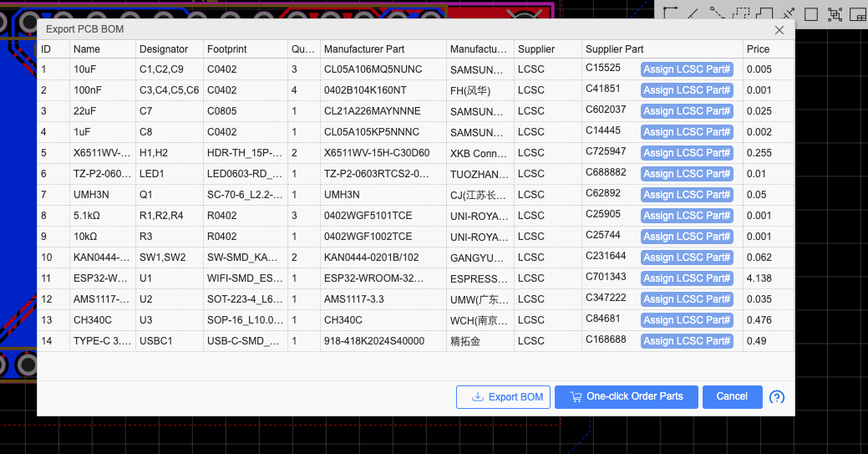The width and height of the screenshot is (868, 454).
Task: Select the rectangle shape tool in toolbar
Action: point(810,13)
